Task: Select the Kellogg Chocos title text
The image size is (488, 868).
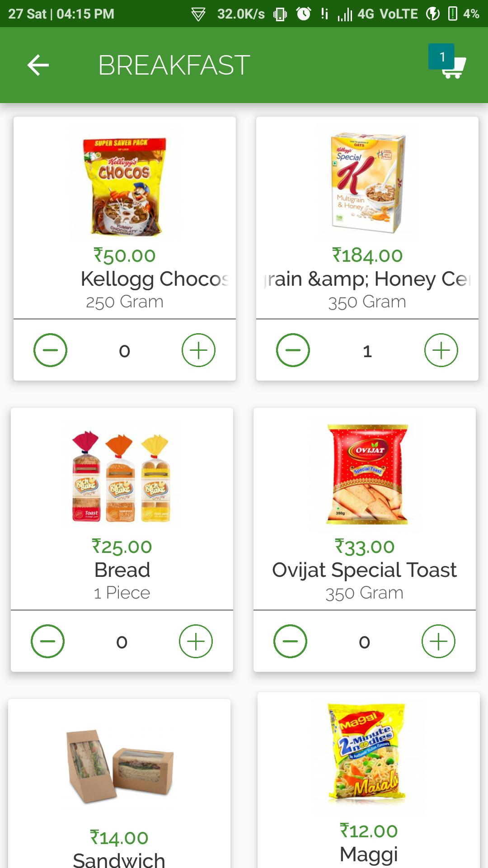Action: (155, 279)
